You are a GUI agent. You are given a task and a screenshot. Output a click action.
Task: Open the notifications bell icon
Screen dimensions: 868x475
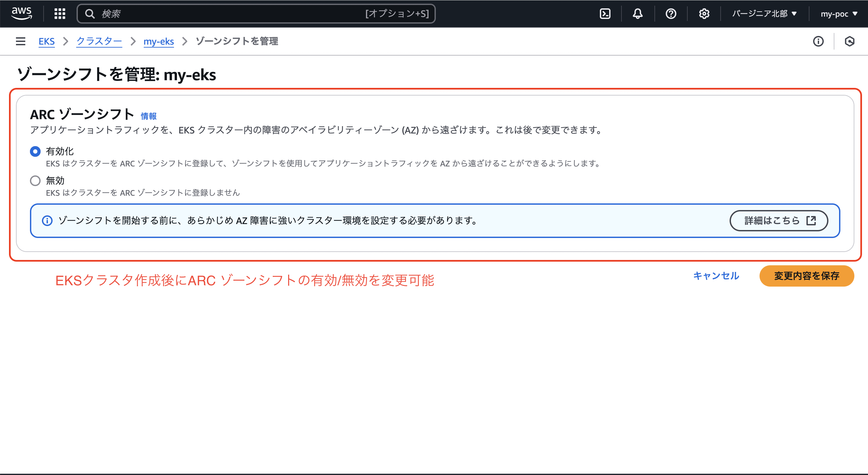click(x=637, y=14)
